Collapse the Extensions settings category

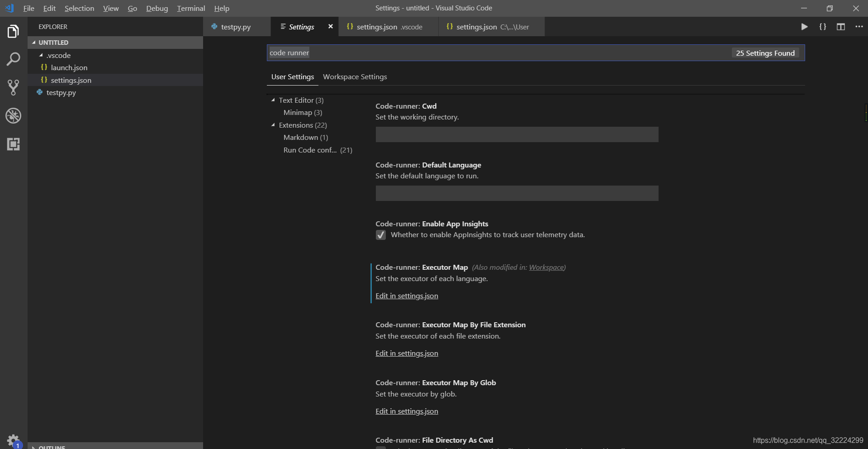tap(274, 125)
